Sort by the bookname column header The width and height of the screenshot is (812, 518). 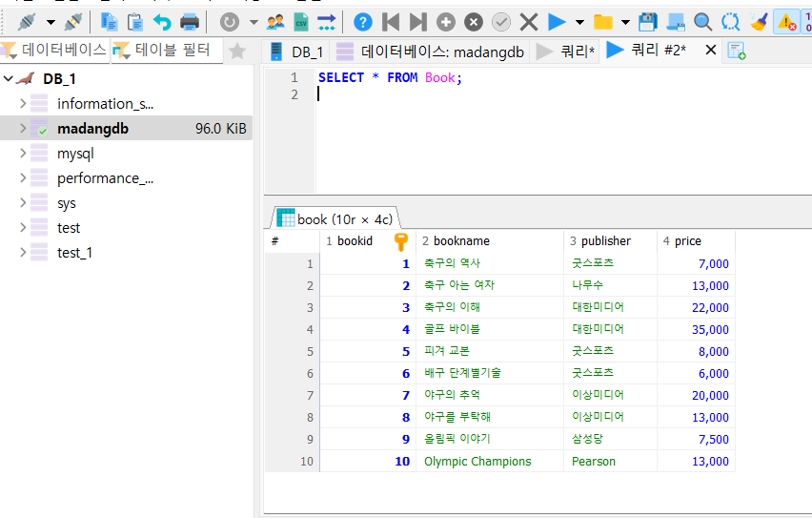(490, 241)
